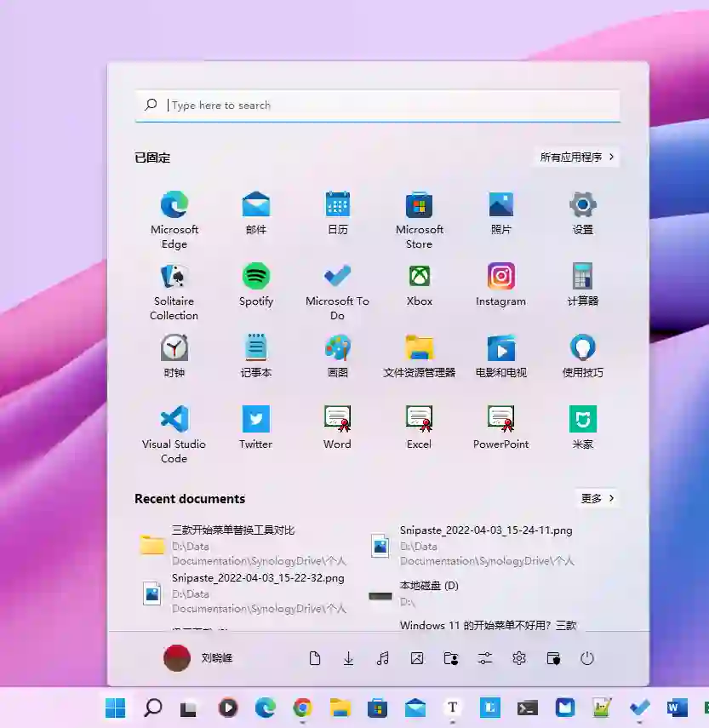The height and width of the screenshot is (728, 709).
Task: Click the power button icon
Action: (x=587, y=658)
